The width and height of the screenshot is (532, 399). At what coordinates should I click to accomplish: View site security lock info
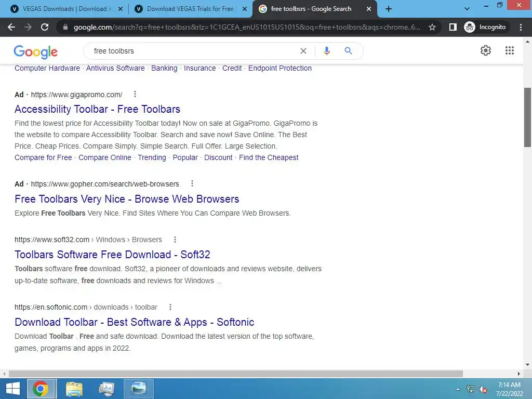click(x=65, y=27)
